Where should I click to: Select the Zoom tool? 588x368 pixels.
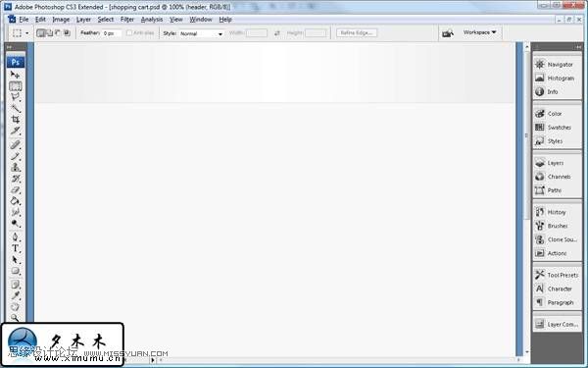(15, 318)
